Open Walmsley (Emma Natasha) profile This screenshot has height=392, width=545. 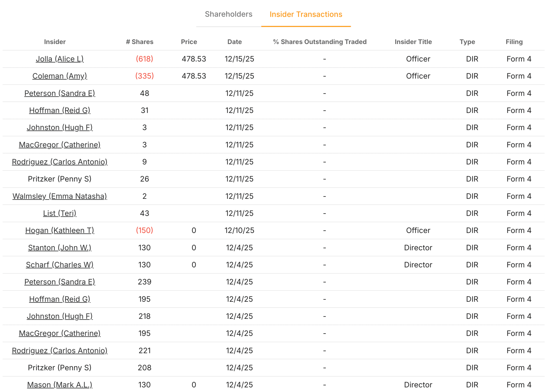tap(60, 196)
